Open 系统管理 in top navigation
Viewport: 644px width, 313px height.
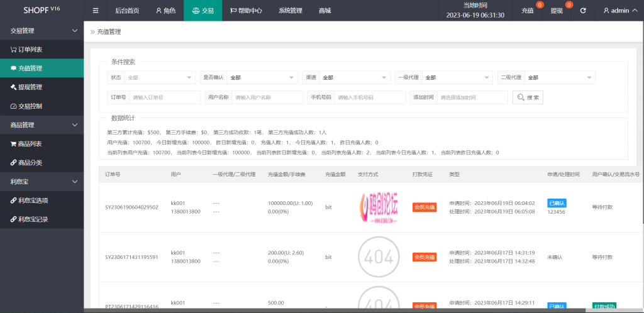(291, 11)
